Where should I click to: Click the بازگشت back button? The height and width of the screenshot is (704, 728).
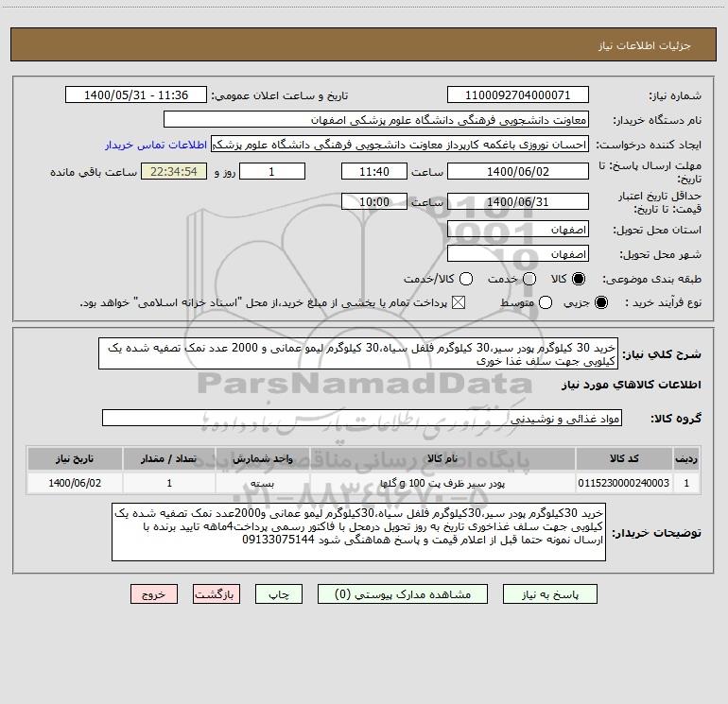coord(217,594)
